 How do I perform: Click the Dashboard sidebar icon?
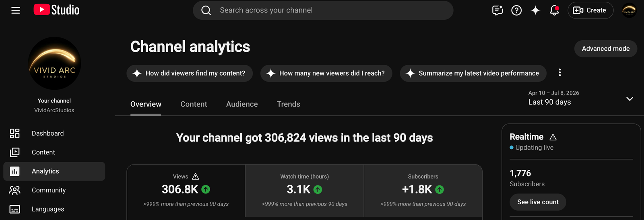click(x=15, y=133)
